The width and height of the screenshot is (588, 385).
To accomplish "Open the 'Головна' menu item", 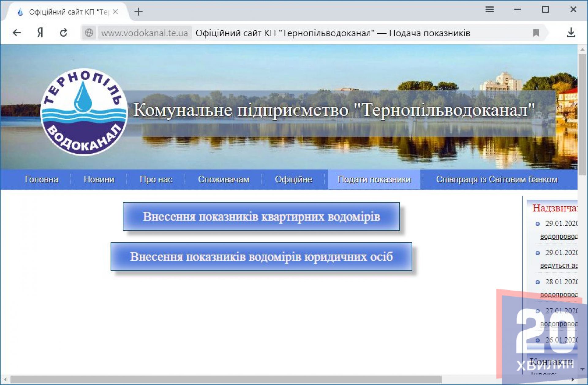I will (41, 179).
